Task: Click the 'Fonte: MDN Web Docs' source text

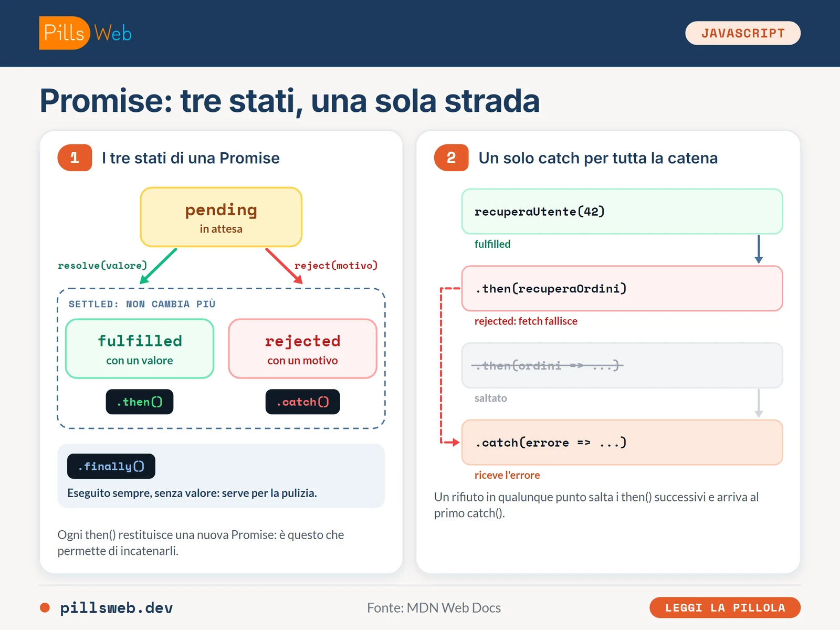Action: tap(434, 607)
